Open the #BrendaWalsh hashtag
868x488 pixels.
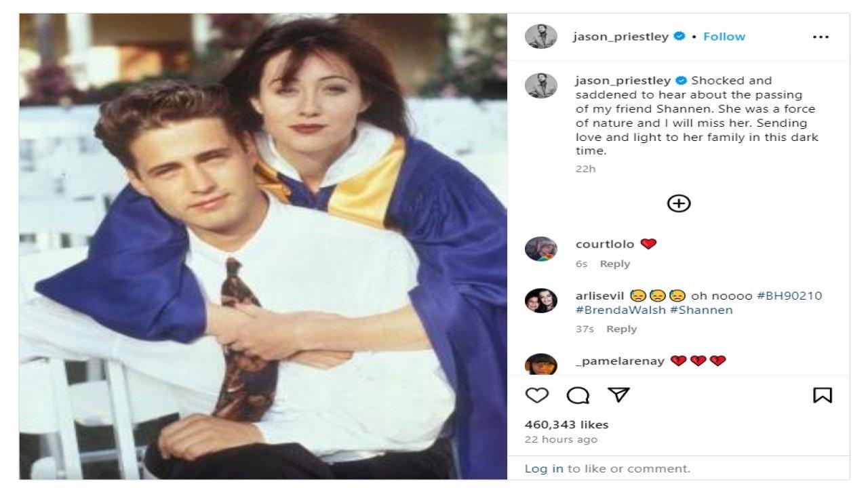point(620,310)
